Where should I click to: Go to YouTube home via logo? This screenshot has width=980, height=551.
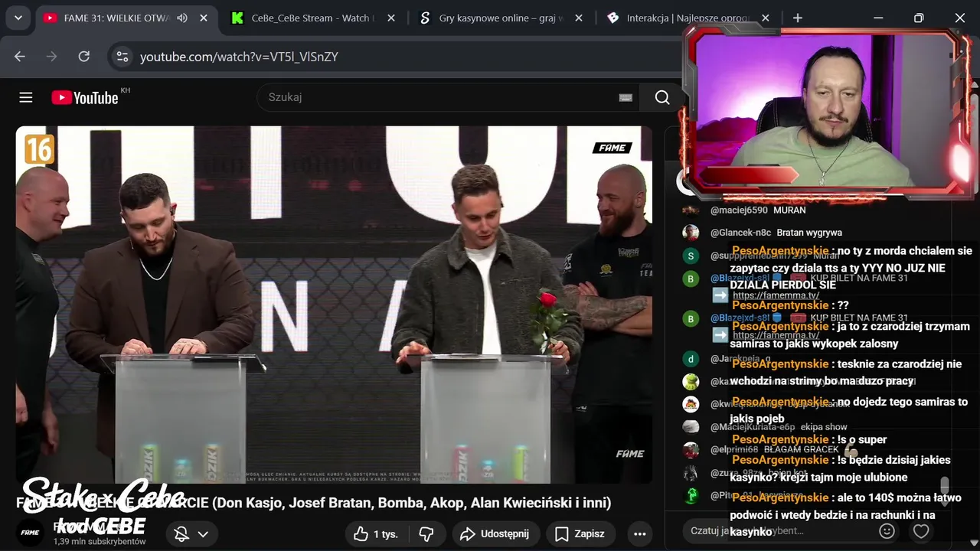click(x=85, y=97)
